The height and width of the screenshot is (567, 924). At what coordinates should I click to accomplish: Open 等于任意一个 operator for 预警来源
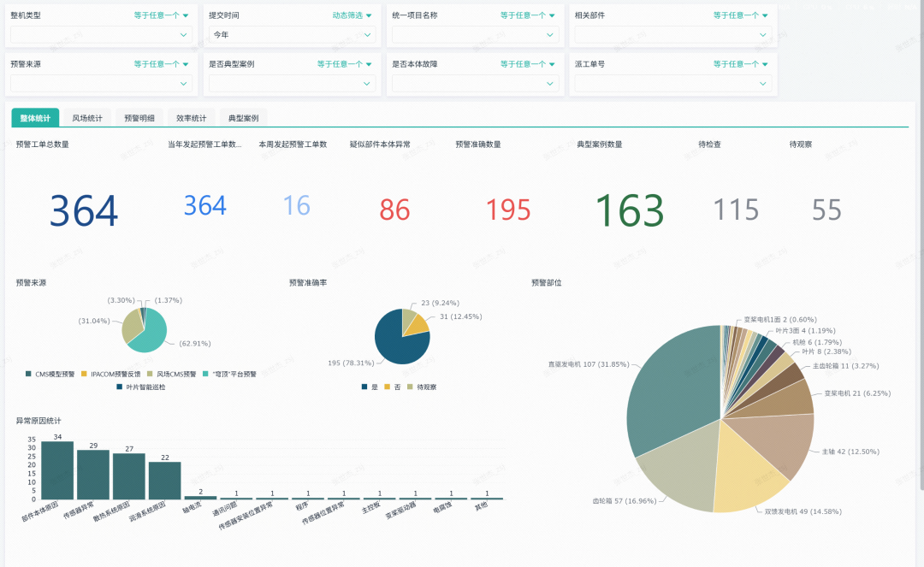[x=161, y=64]
